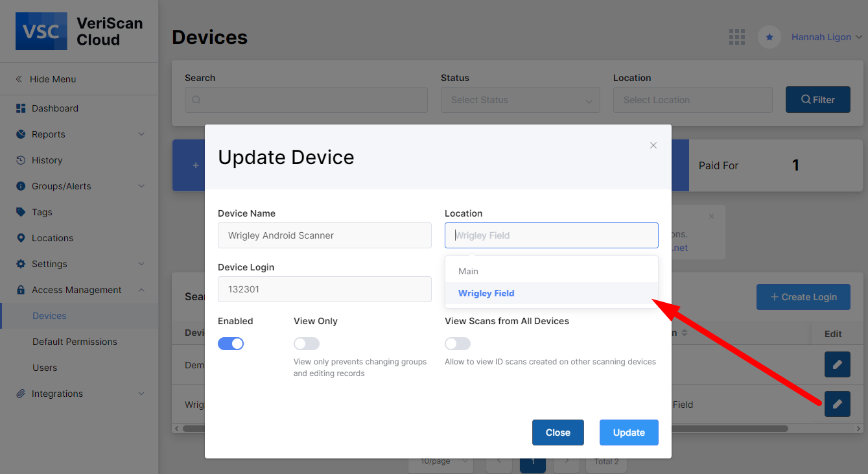The width and height of the screenshot is (868, 474).
Task: Expand the Reports submenu chevron
Action: pos(141,134)
